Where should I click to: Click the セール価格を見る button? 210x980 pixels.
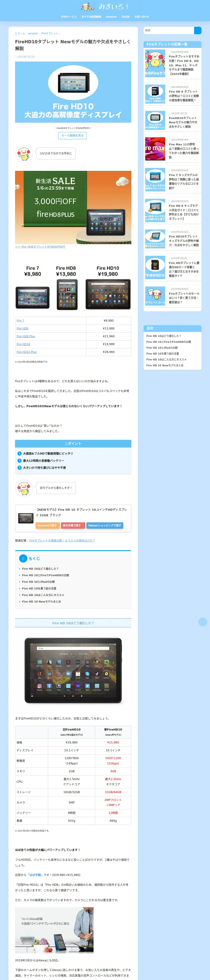click(72, 135)
